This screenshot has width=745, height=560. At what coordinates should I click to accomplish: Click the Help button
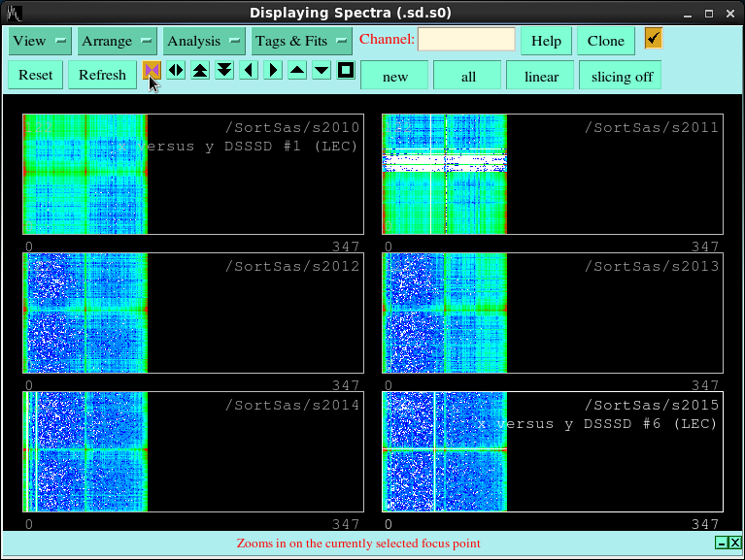[x=546, y=41]
